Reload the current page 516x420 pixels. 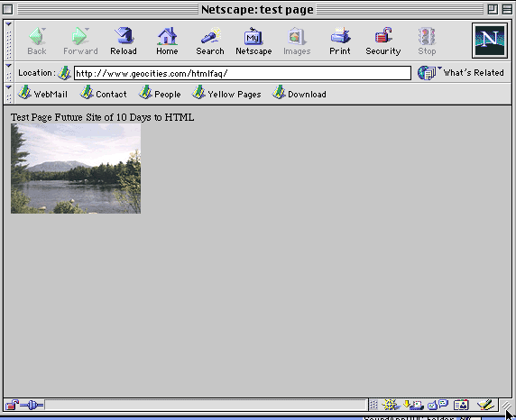(124, 41)
